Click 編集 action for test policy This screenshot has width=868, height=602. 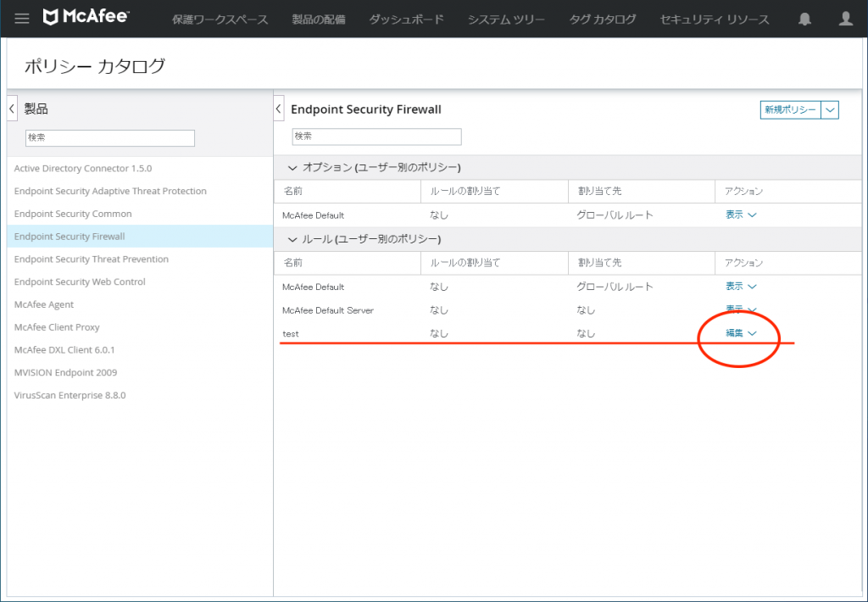click(741, 333)
